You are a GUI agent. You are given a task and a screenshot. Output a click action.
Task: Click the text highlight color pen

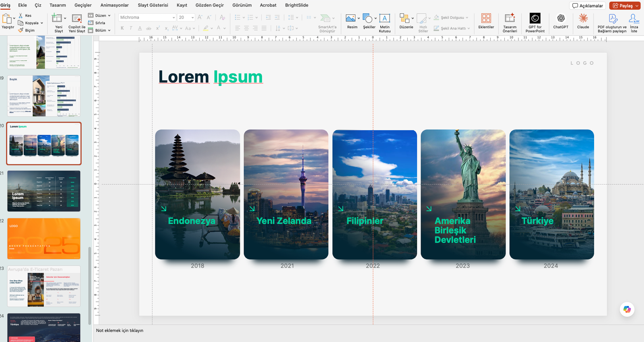click(206, 28)
